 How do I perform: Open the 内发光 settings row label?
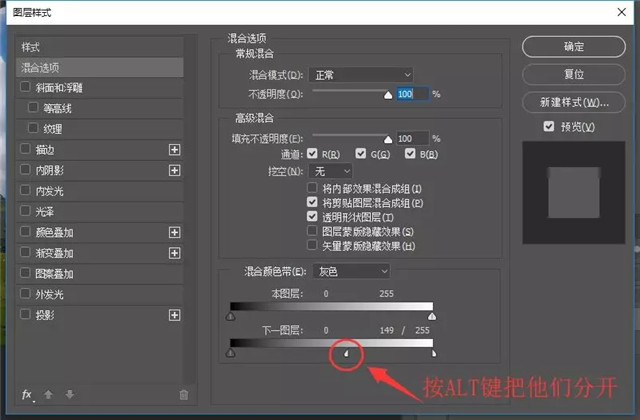click(49, 191)
